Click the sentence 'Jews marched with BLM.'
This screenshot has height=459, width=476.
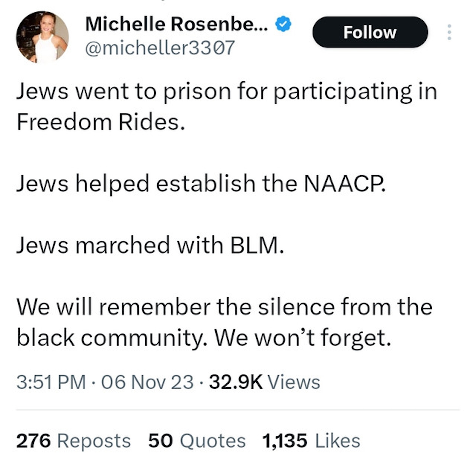pyautogui.click(x=150, y=245)
